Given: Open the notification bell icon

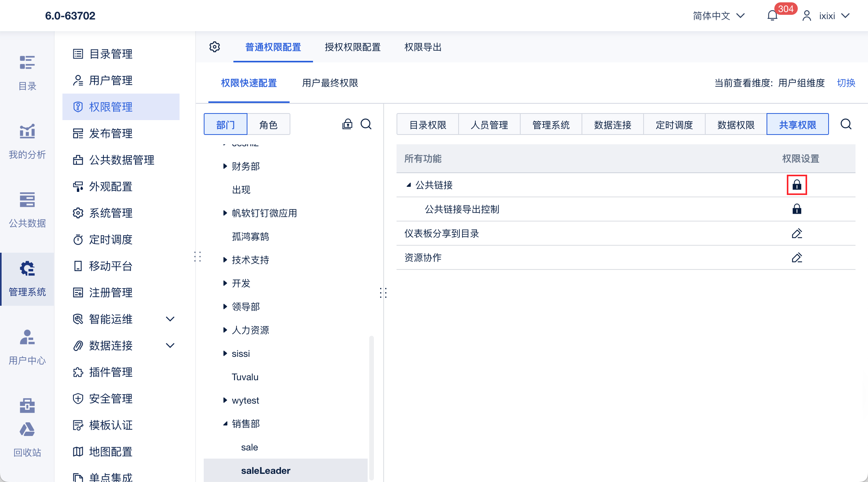Looking at the screenshot, I should click(772, 16).
